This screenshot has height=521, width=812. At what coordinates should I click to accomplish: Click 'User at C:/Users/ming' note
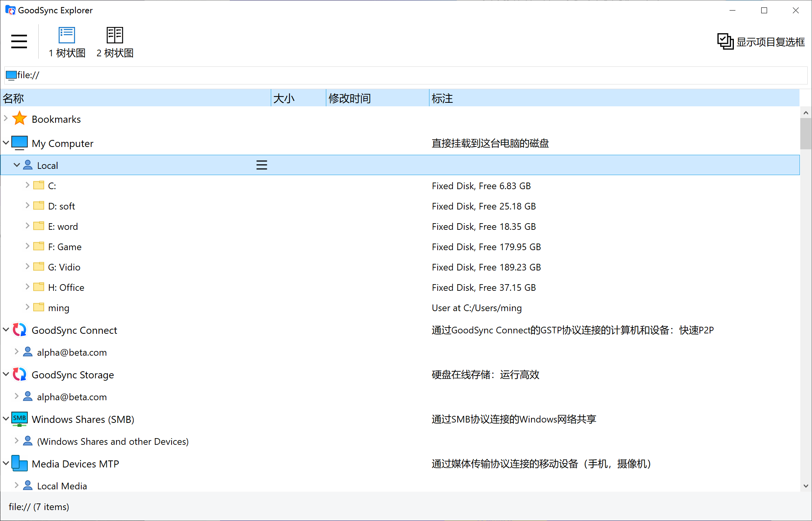coord(477,308)
